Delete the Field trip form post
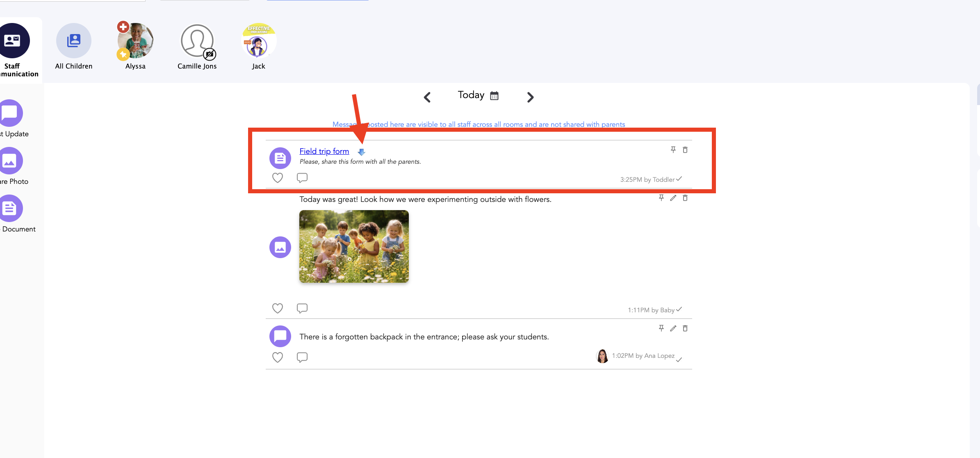Viewport: 980px width, 458px height. click(x=685, y=150)
